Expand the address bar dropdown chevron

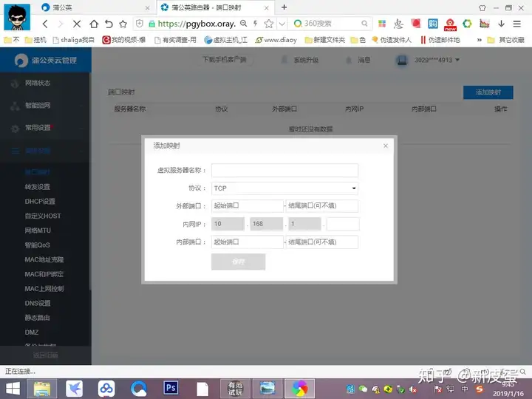click(282, 24)
